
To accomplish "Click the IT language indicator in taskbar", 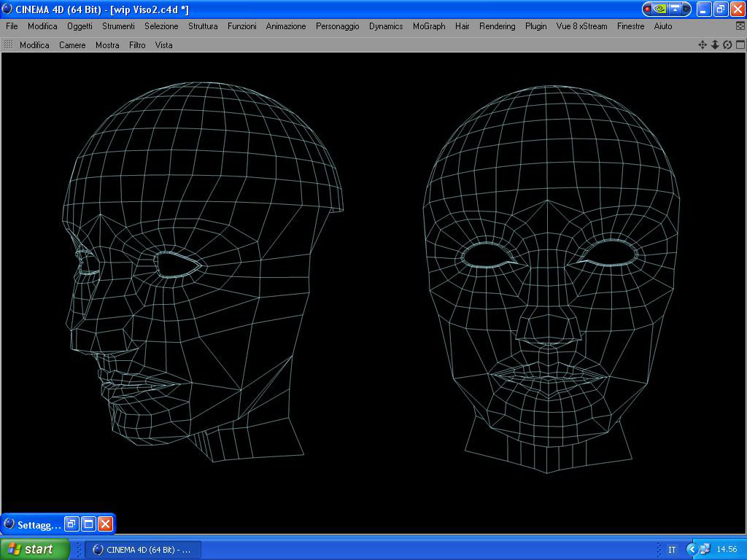I will click(672, 550).
